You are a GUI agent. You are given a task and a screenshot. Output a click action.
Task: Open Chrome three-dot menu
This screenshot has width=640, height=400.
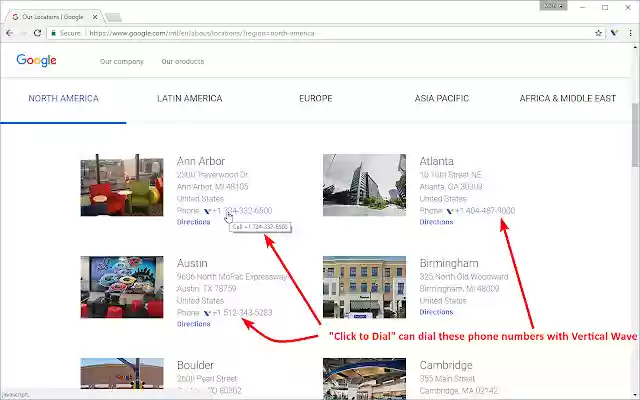coord(630,33)
